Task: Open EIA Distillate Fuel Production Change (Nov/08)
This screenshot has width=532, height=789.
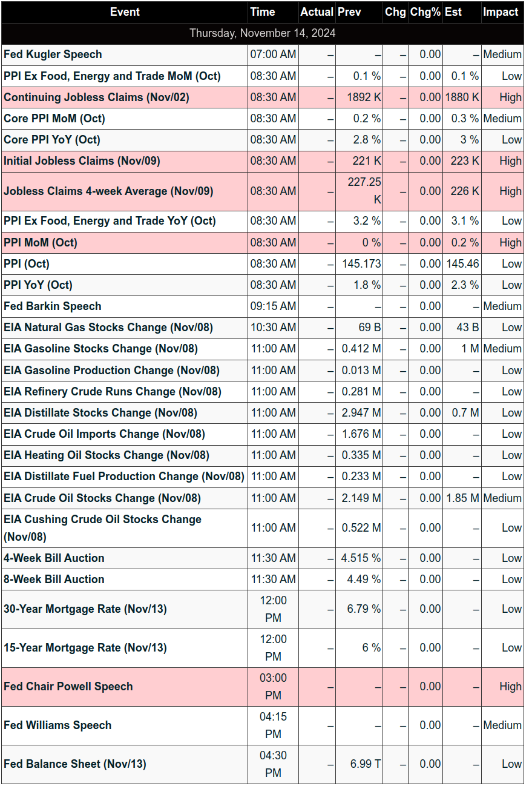Action: [124, 477]
